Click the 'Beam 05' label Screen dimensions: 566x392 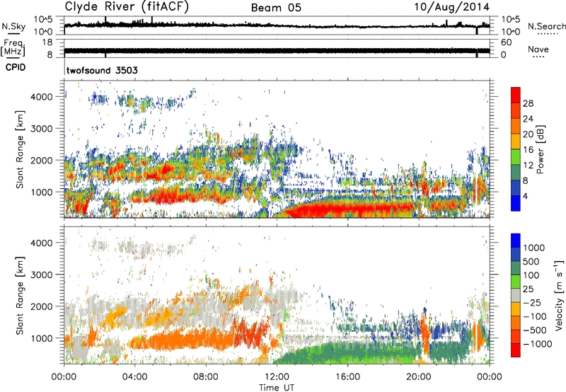276,8
